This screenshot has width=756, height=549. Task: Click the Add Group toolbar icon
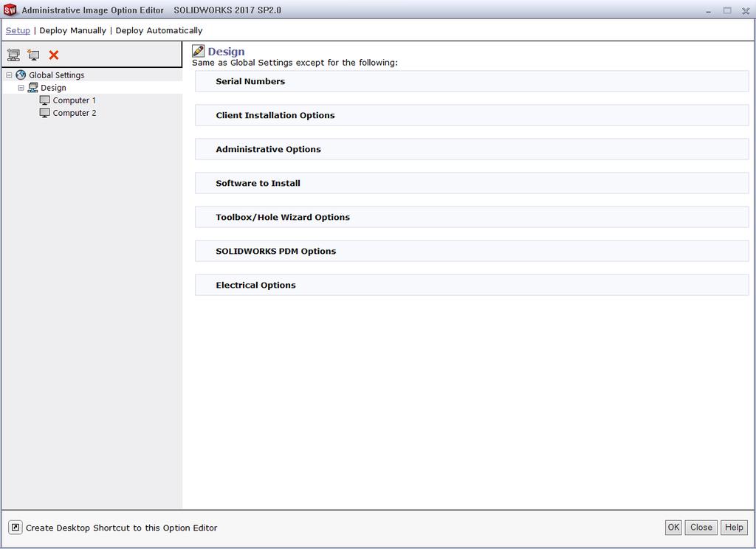click(13, 55)
